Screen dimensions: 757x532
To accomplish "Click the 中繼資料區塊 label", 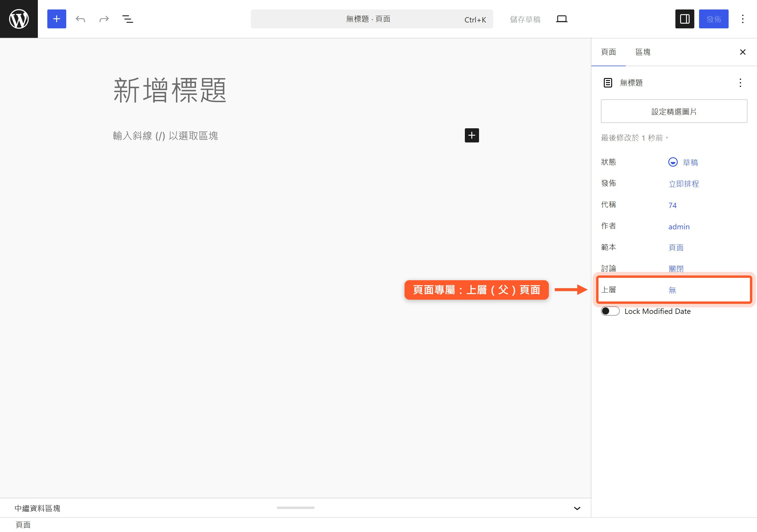I will 37,508.
